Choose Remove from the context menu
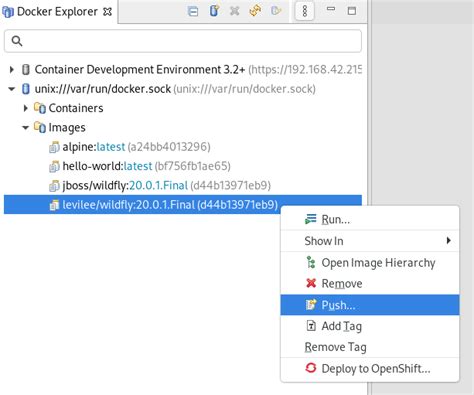 coord(370,283)
